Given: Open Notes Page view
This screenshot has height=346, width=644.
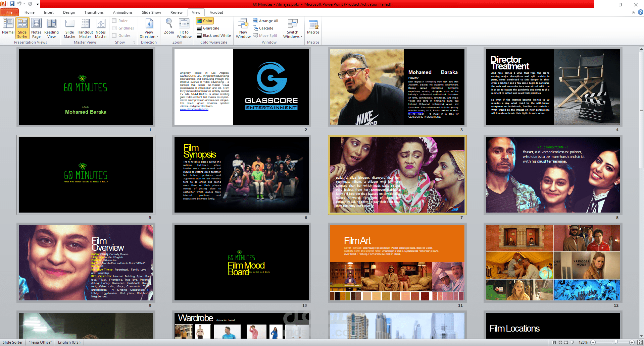Looking at the screenshot, I should coord(36,28).
